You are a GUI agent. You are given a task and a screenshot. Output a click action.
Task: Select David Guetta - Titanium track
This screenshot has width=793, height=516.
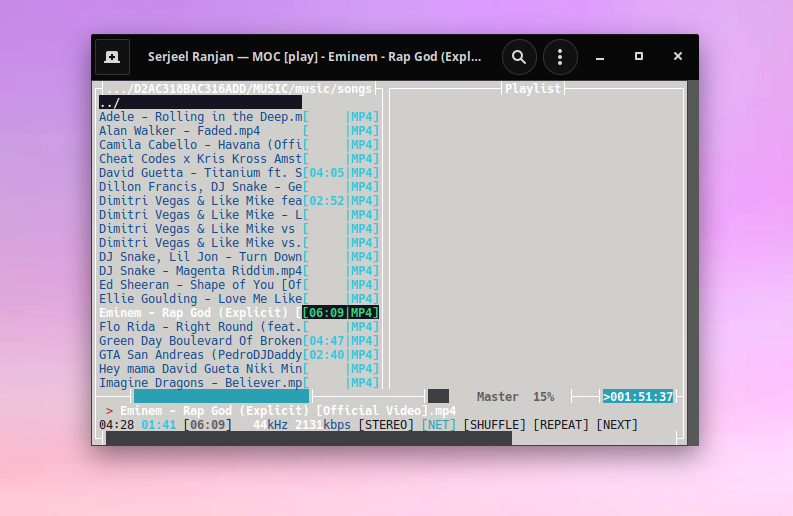(239, 173)
